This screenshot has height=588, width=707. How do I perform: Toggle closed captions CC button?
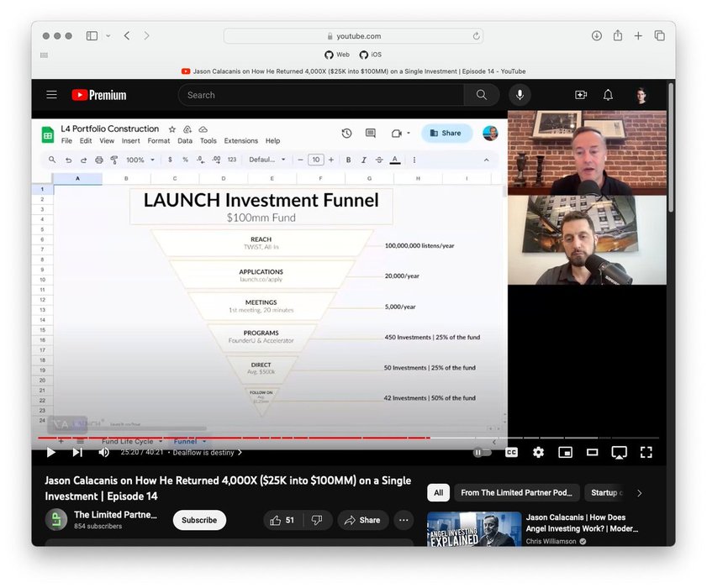coord(511,452)
